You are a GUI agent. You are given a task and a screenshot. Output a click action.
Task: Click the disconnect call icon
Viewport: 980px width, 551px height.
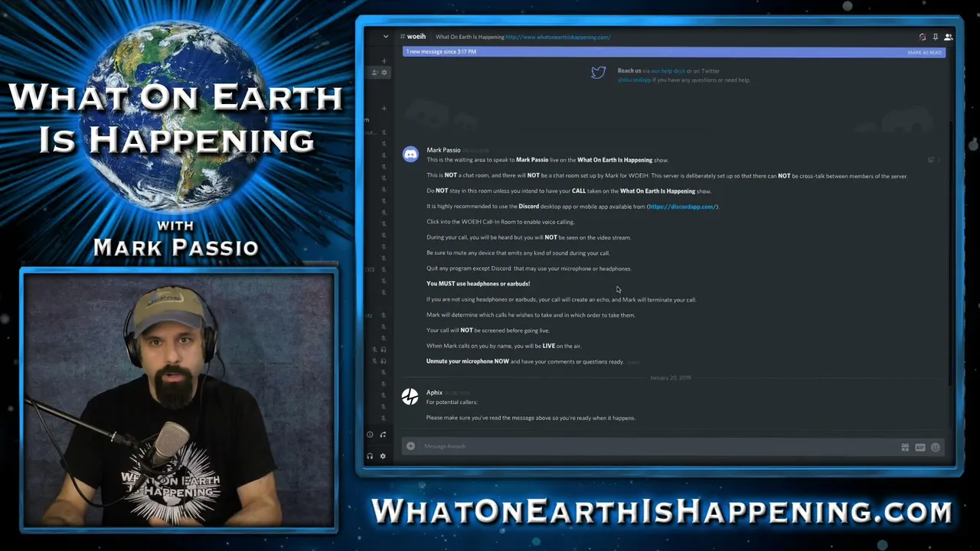pyautogui.click(x=383, y=435)
